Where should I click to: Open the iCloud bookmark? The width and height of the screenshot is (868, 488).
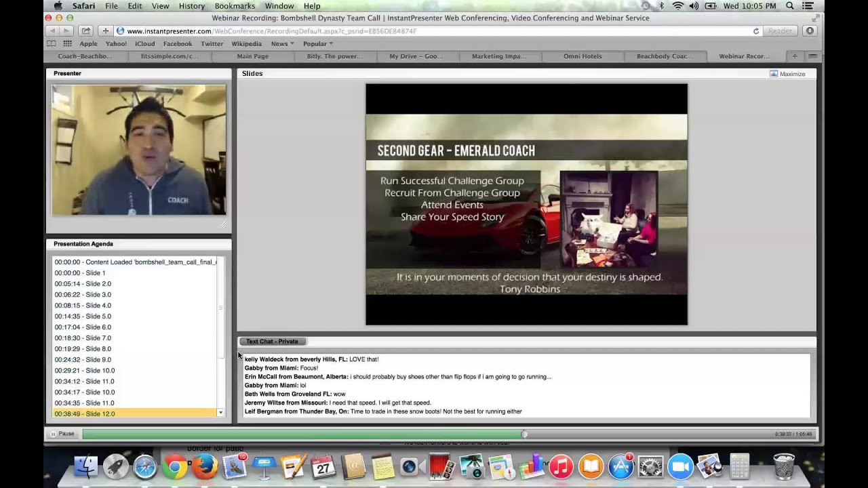[144, 43]
